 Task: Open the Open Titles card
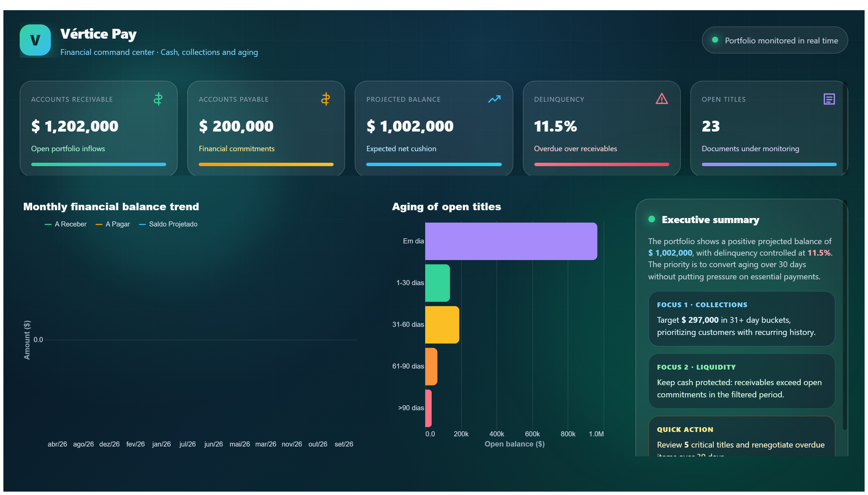(769, 128)
